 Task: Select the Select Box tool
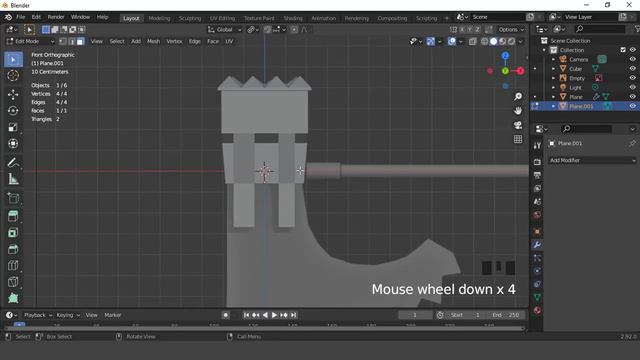pyautogui.click(x=13, y=60)
